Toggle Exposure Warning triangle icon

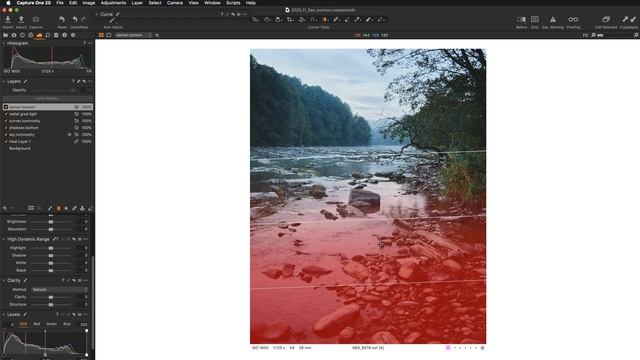coord(553,19)
